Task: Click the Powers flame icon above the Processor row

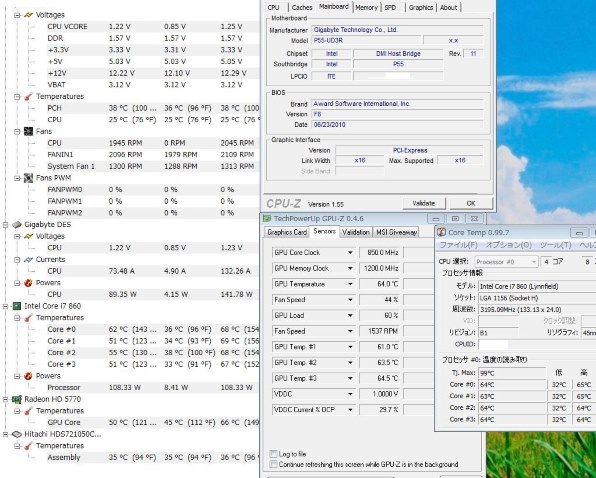Action: (28, 376)
